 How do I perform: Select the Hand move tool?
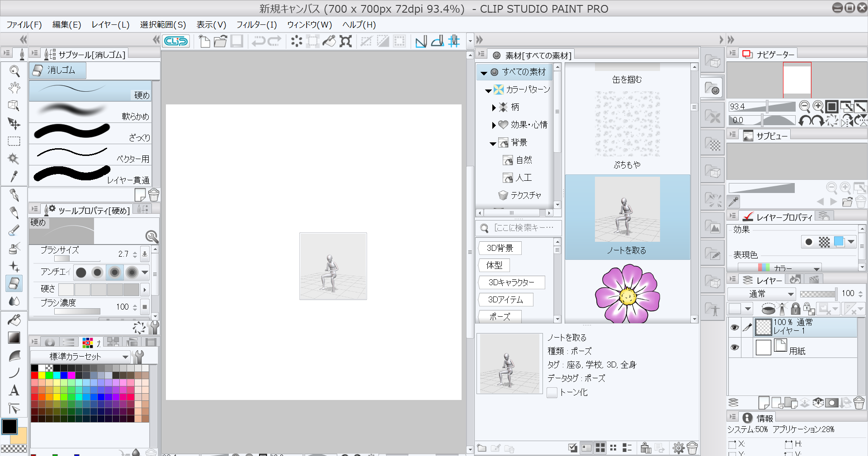[14, 88]
